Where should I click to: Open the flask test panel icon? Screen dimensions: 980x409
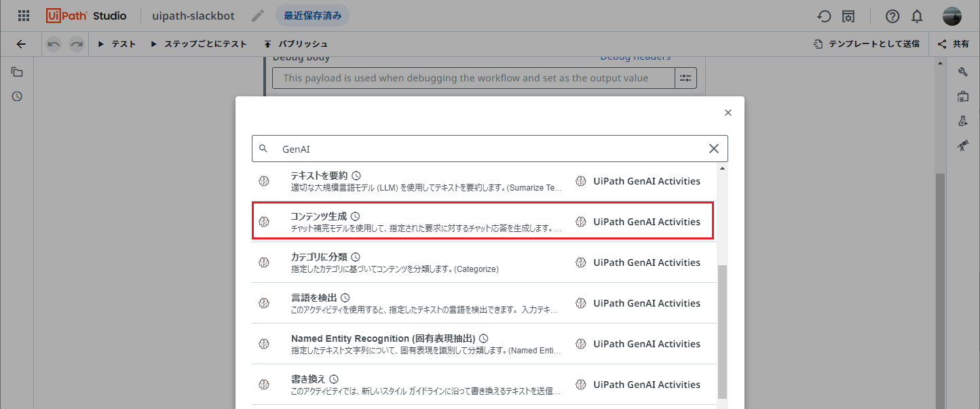(x=963, y=121)
